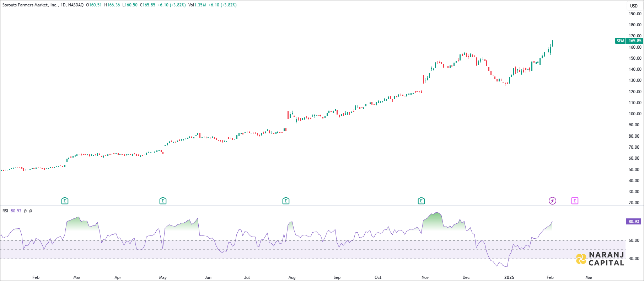Click the O160.51 open price value
Image resolution: width=644 pixels, height=281 pixels.
point(94,5)
